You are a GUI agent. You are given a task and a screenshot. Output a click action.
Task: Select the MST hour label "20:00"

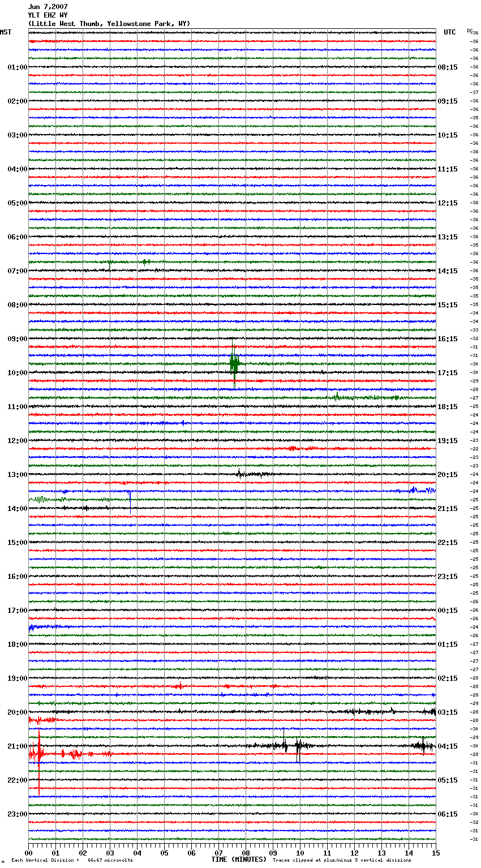tap(18, 712)
